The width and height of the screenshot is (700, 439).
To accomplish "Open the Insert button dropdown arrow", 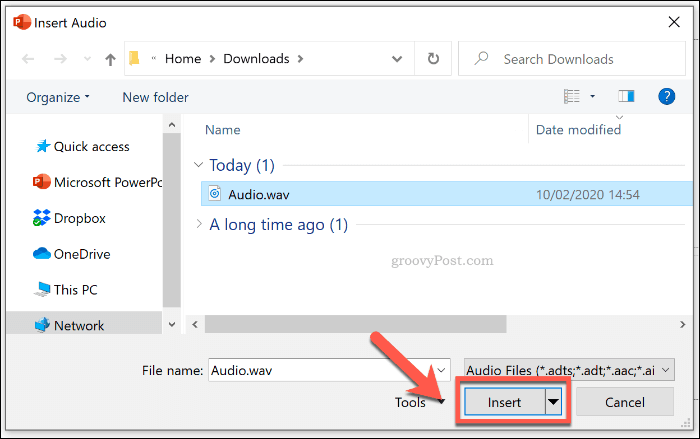I will pos(553,402).
